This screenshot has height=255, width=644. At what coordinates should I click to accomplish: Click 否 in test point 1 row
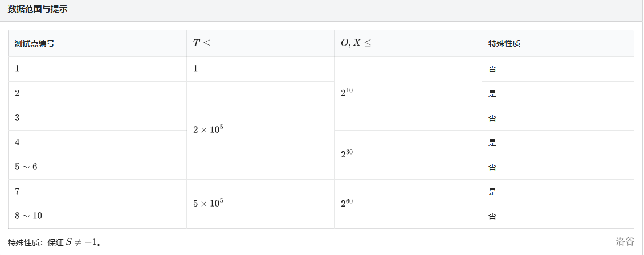492,68
